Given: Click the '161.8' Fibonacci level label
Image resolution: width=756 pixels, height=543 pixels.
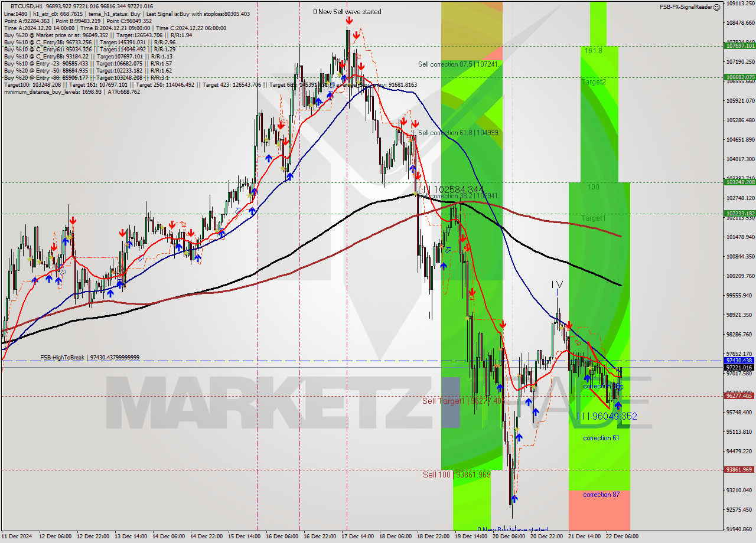Looking at the screenshot, I should pyautogui.click(x=594, y=51).
